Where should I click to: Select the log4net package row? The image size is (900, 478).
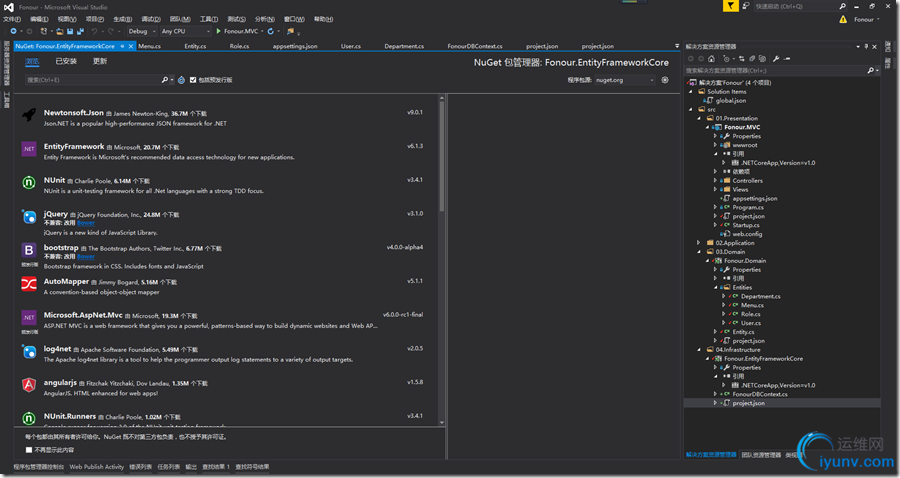pyautogui.click(x=228, y=354)
